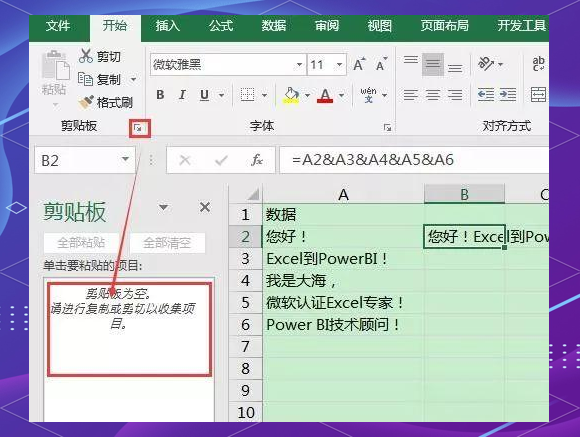Image resolution: width=580 pixels, height=437 pixels.
Task: Align text right icon
Action: (x=455, y=95)
